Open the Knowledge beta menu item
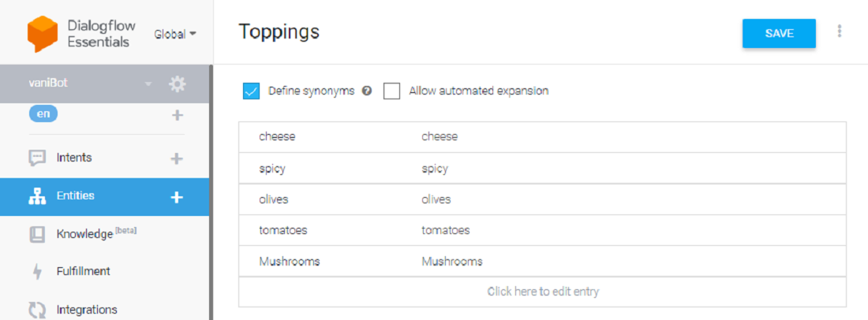This screenshot has height=320, width=868. [84, 234]
